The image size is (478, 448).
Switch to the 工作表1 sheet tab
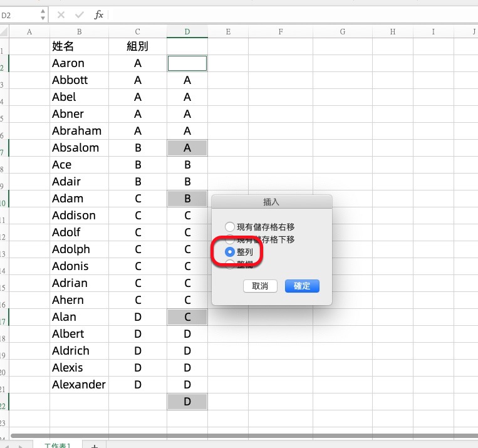[x=57, y=445]
